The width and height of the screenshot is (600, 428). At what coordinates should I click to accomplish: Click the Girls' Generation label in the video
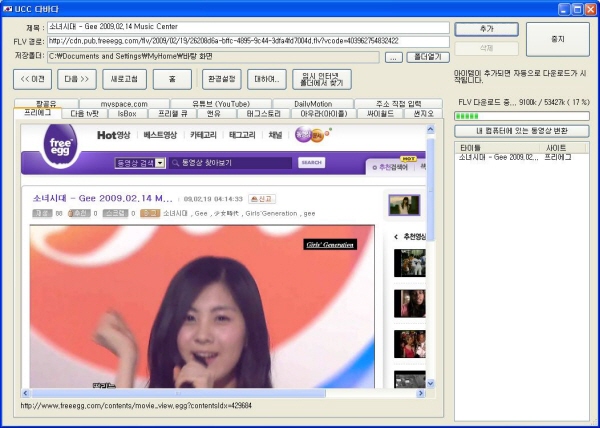tap(330, 244)
